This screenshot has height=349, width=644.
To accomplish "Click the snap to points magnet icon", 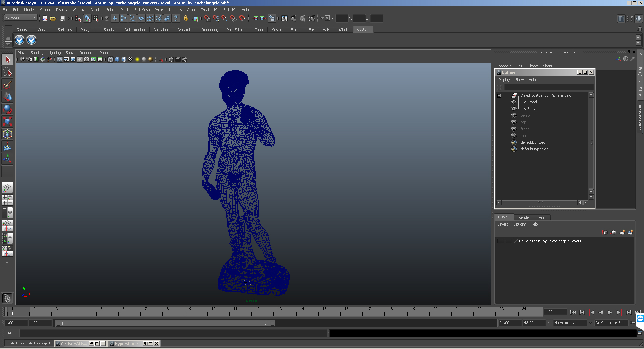I will click(225, 18).
